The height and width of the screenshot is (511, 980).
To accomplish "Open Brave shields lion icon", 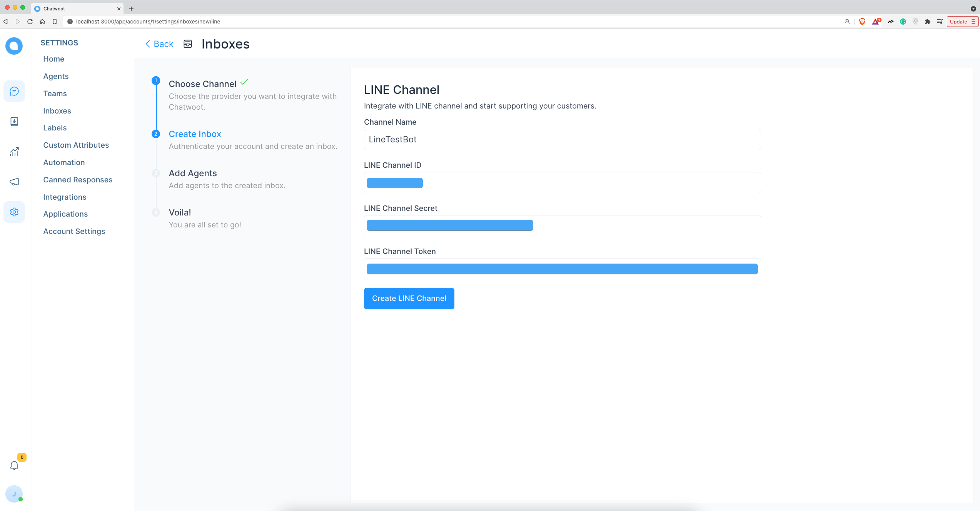I will pos(862,22).
